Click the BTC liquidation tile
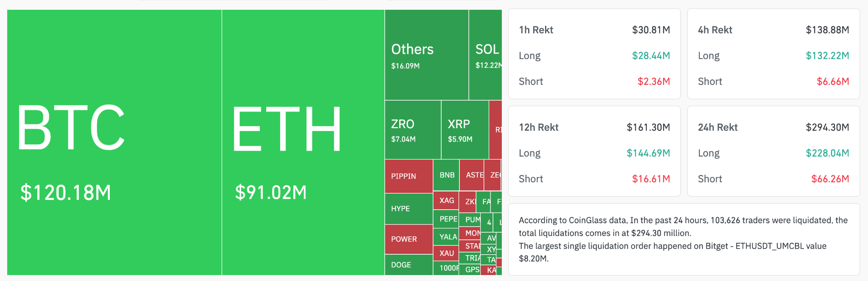 pyautogui.click(x=114, y=142)
